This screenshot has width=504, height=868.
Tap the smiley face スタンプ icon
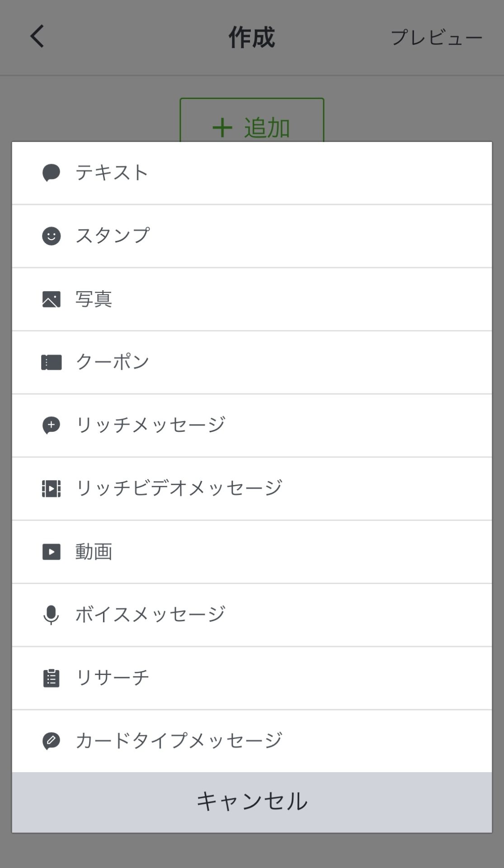(x=51, y=236)
